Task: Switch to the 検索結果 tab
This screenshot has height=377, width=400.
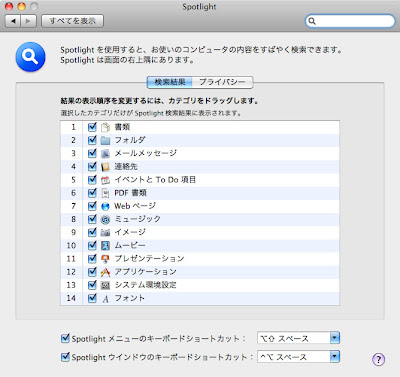Action: coord(170,82)
